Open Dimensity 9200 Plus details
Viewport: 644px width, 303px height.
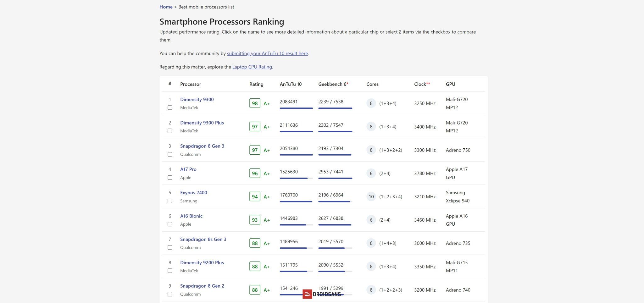[x=202, y=263]
